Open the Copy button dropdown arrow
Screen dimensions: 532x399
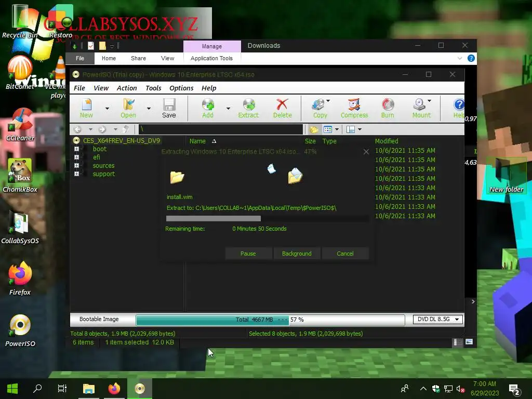[328, 101]
